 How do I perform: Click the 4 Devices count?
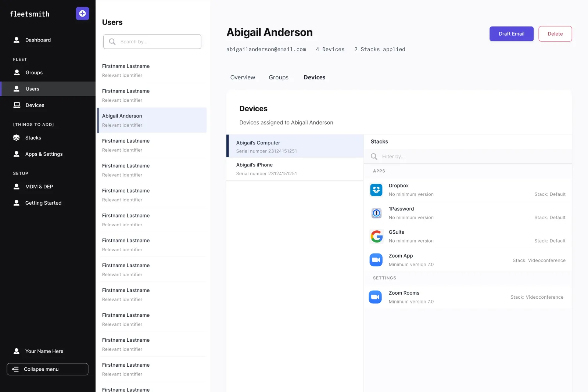[x=330, y=49]
